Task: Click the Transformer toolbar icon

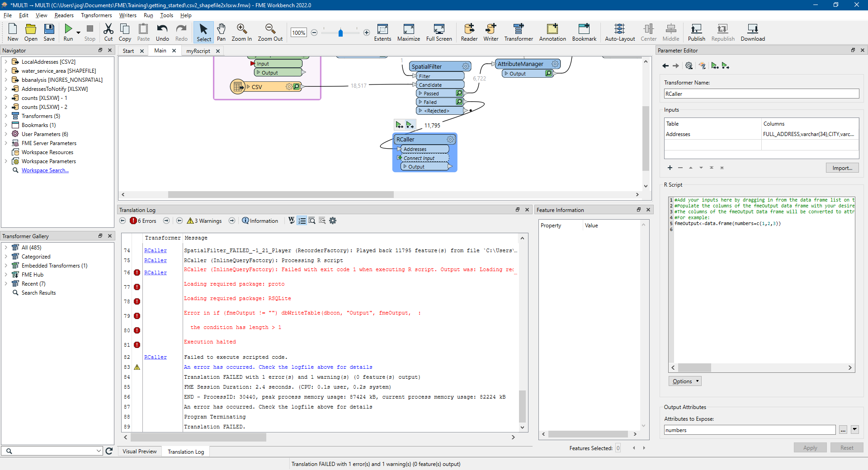Action: click(x=519, y=33)
